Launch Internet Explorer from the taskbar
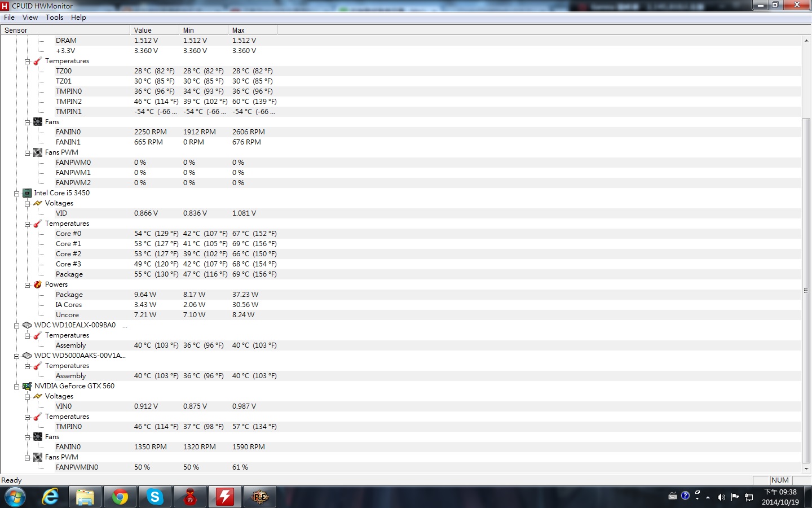The width and height of the screenshot is (812, 508). click(x=50, y=497)
